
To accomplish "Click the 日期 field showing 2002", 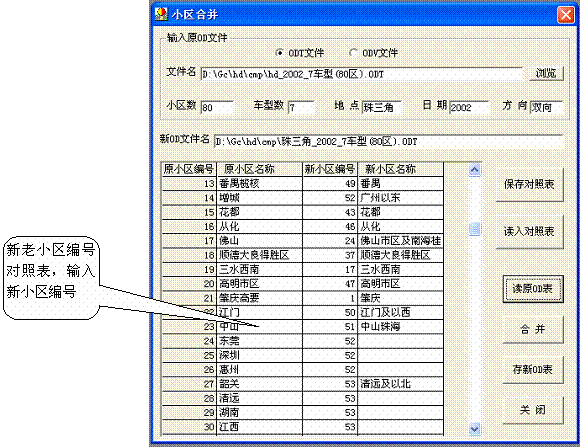I will [469, 107].
